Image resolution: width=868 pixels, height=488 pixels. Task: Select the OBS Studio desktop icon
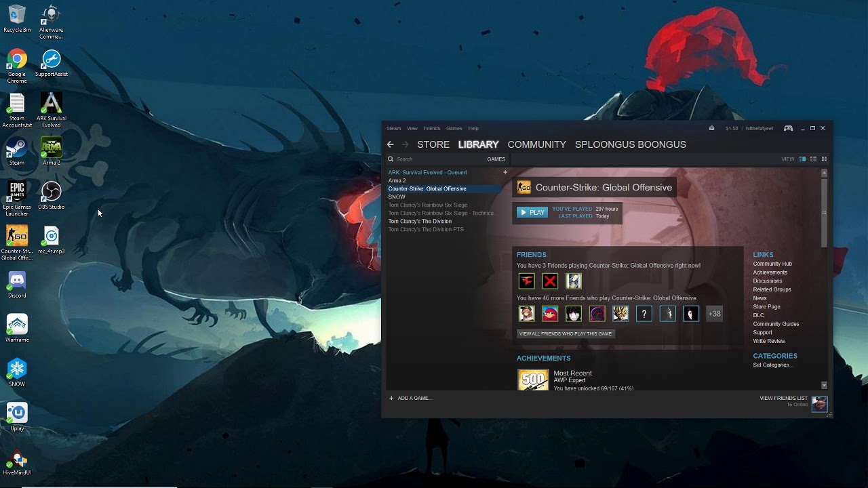tap(52, 195)
